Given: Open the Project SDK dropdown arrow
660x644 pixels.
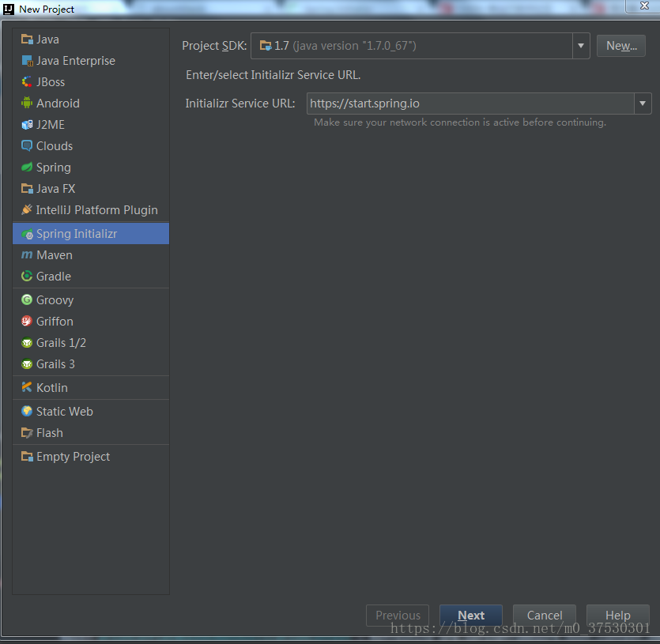Looking at the screenshot, I should 581,46.
